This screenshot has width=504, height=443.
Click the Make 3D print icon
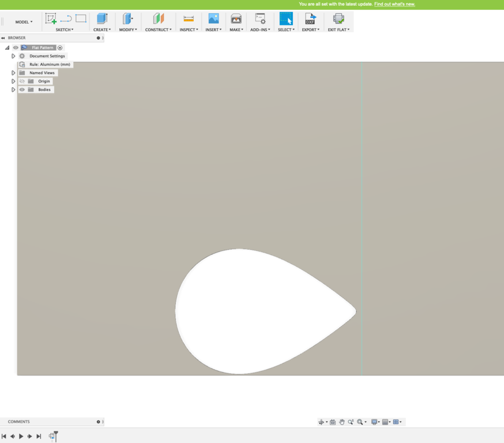click(236, 18)
